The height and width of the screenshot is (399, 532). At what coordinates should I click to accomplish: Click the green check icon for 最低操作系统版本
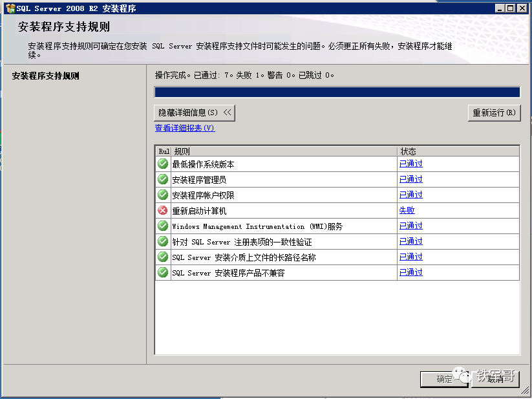pos(163,164)
